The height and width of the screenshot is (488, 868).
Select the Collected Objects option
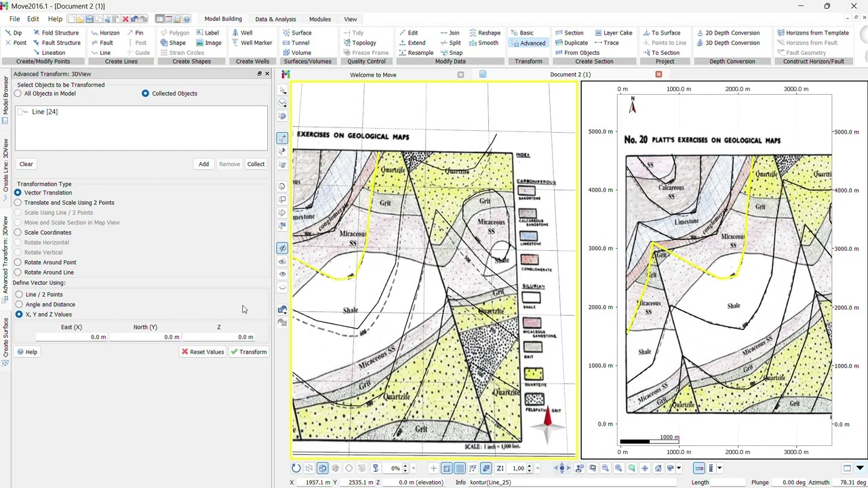tap(170, 94)
